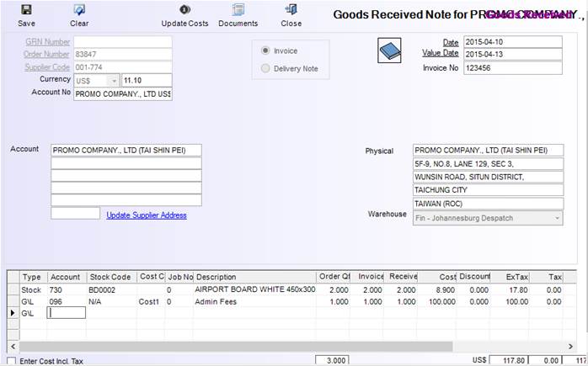588x366 pixels.
Task: Open the Documents toolbar icon
Action: (x=238, y=10)
